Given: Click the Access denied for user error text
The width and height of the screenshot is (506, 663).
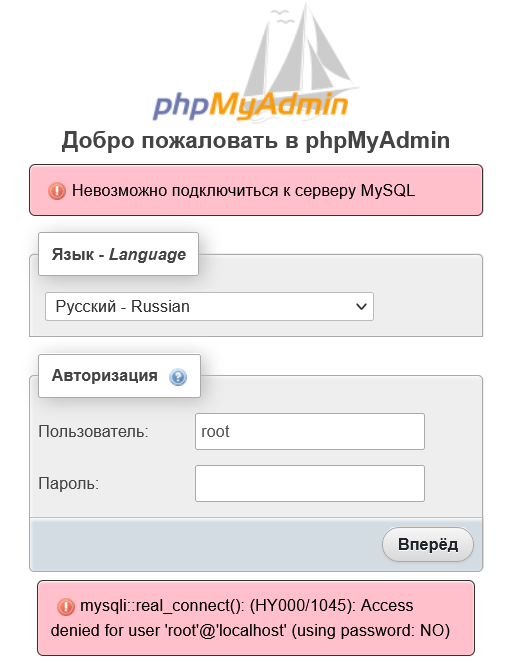Looking at the screenshot, I should click(250, 618).
